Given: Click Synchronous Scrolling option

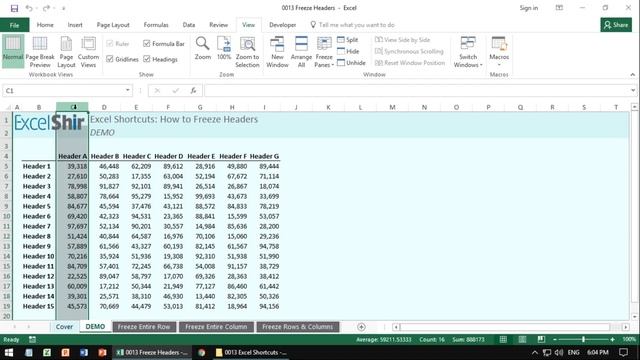Looking at the screenshot, I should tap(409, 51).
